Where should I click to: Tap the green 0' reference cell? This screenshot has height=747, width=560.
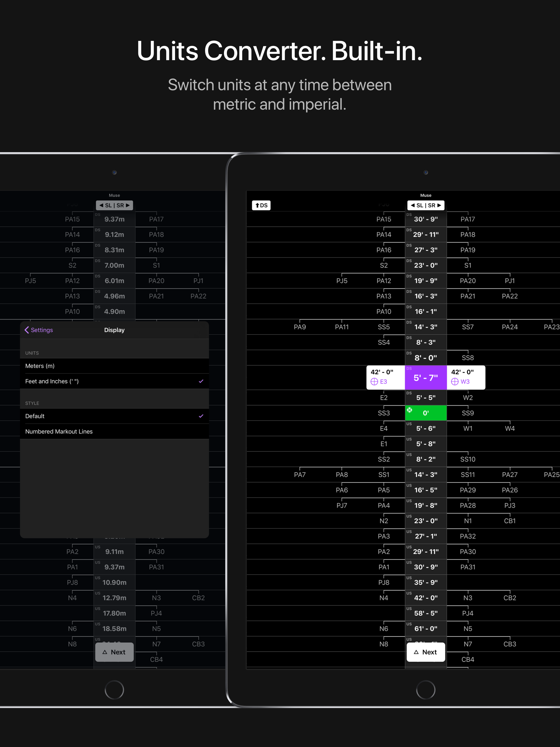point(425,413)
